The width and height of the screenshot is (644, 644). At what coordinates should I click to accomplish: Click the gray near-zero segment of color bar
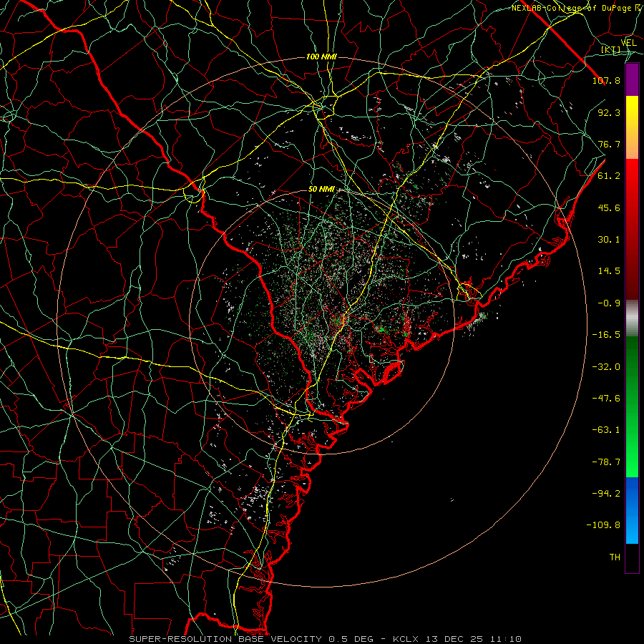pyautogui.click(x=632, y=318)
